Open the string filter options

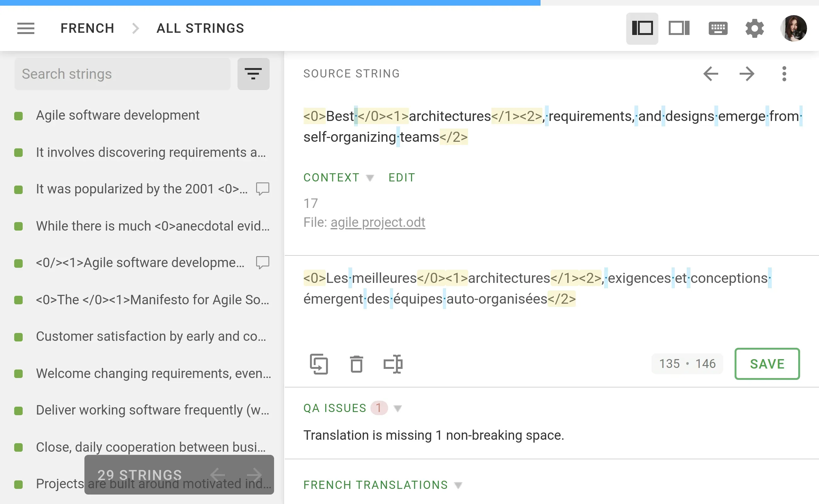point(253,74)
